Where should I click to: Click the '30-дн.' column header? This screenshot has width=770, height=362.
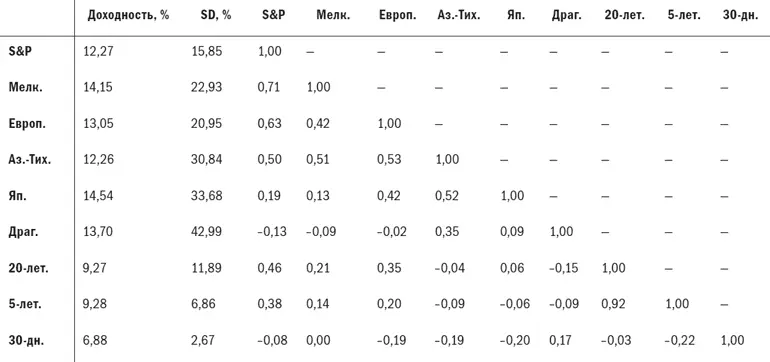click(x=740, y=15)
